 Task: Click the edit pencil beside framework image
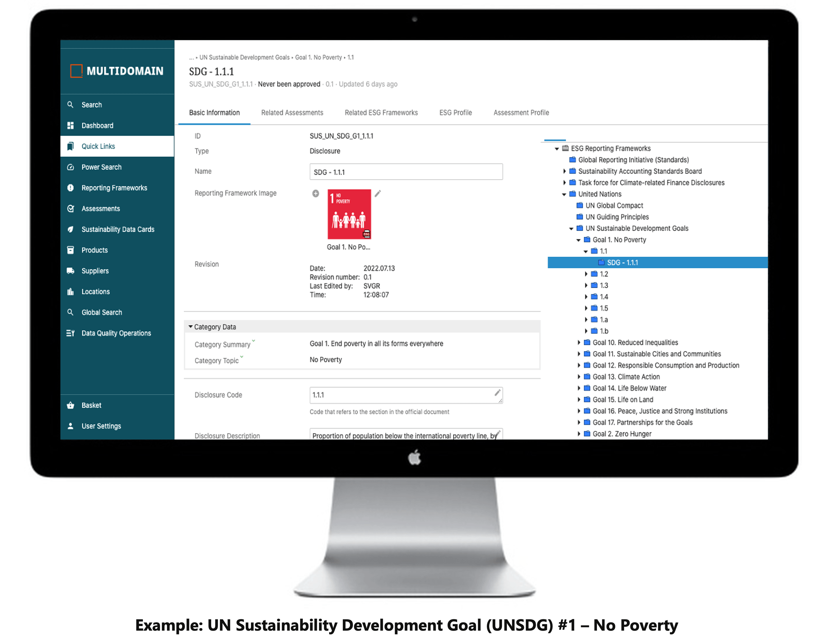click(378, 193)
